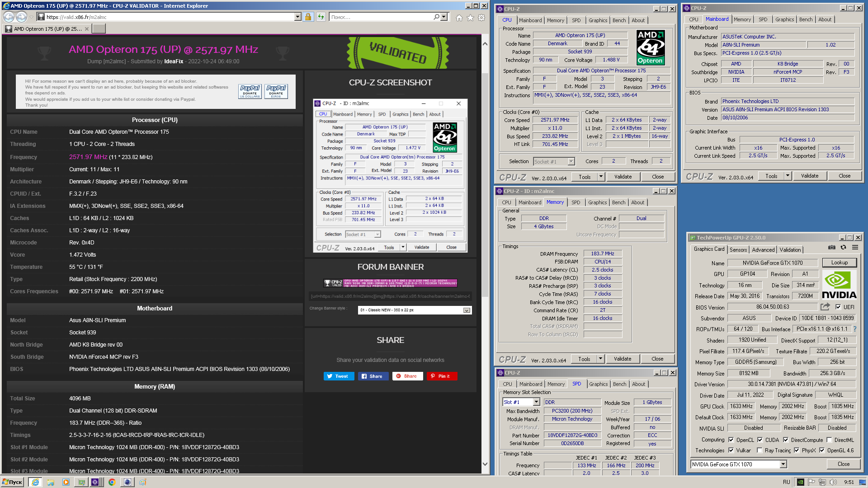Click the Internet Explorer back arrow
Viewport: 868px width, 488px height.
9,17
